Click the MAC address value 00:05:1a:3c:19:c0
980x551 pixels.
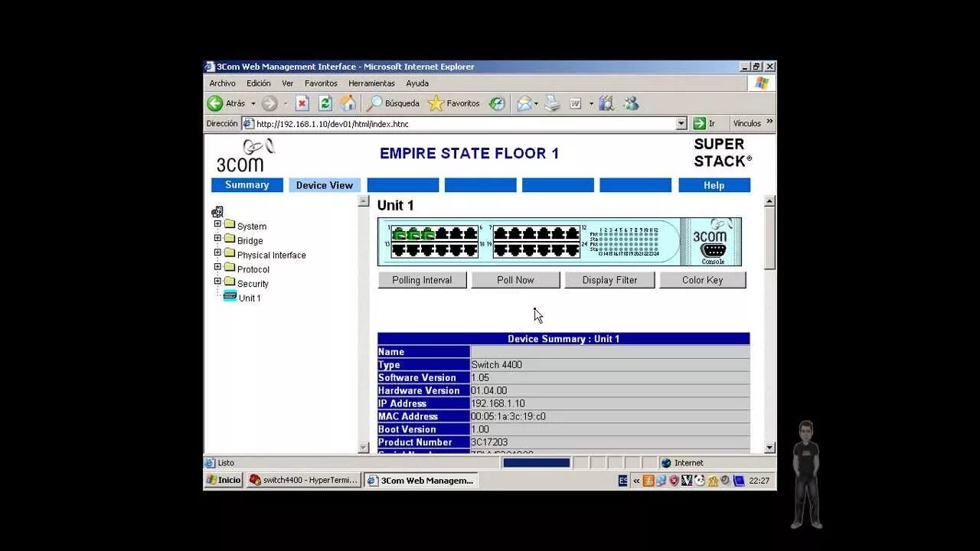coord(508,416)
